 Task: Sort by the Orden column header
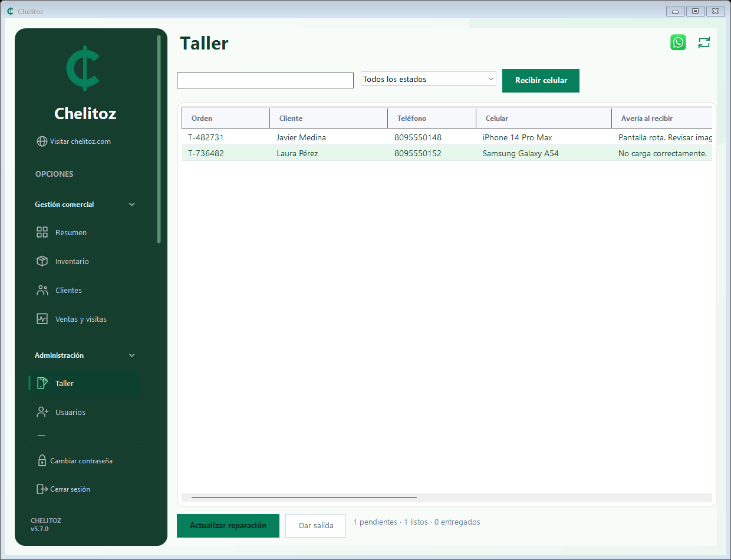tap(226, 118)
